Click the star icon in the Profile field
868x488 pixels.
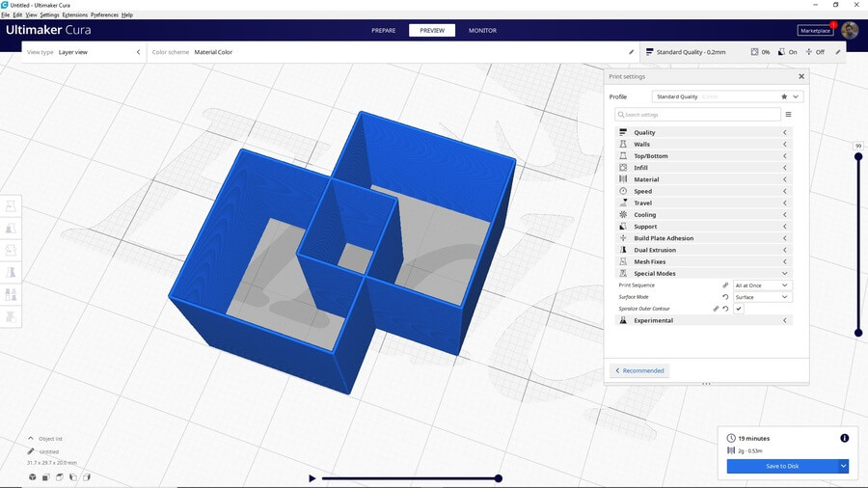(784, 96)
